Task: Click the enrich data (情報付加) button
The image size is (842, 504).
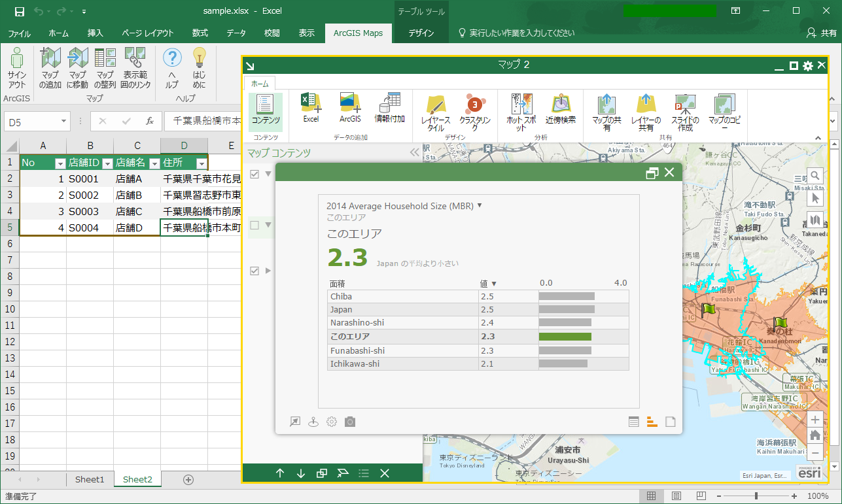Action: tap(389, 109)
